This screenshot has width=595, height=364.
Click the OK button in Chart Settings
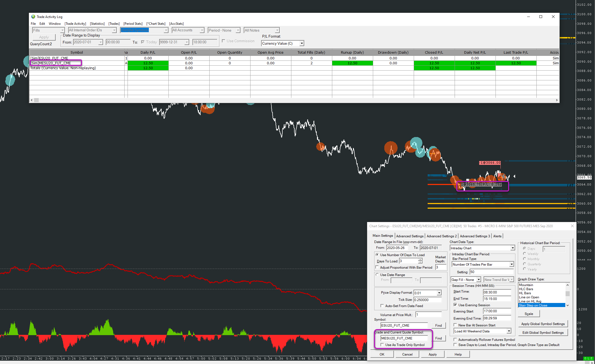click(x=382, y=354)
